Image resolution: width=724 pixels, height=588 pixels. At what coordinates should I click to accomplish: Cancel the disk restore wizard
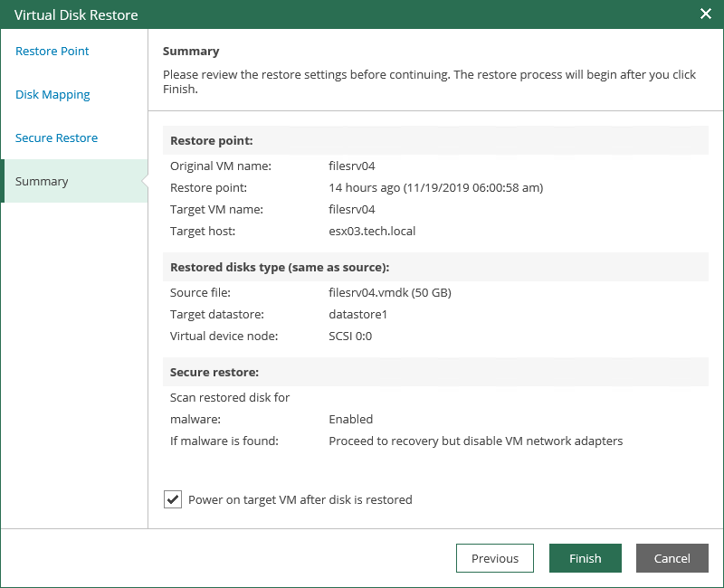tap(672, 558)
